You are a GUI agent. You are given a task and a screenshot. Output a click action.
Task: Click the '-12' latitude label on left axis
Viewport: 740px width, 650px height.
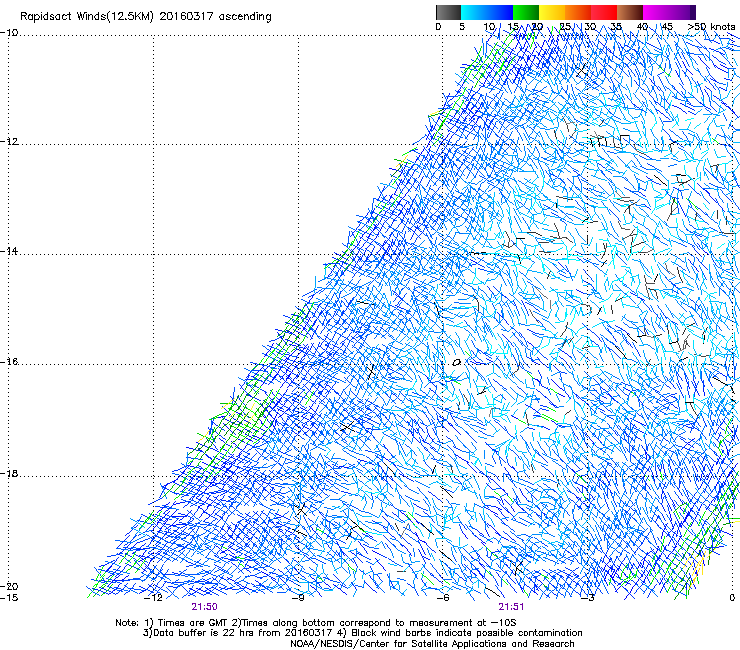[9, 142]
